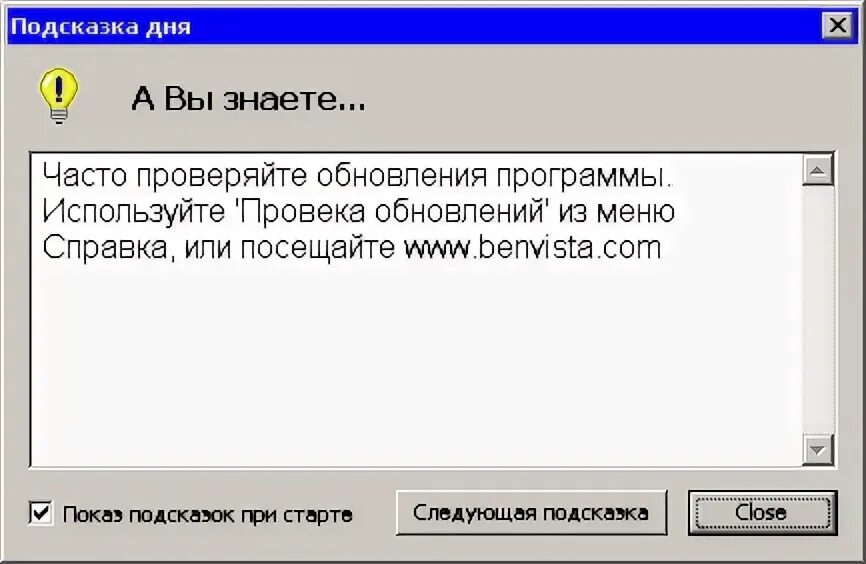This screenshot has height=564, width=866.
Task: Click the www.benvista.com address in the tip
Action: pyautogui.click(x=533, y=247)
